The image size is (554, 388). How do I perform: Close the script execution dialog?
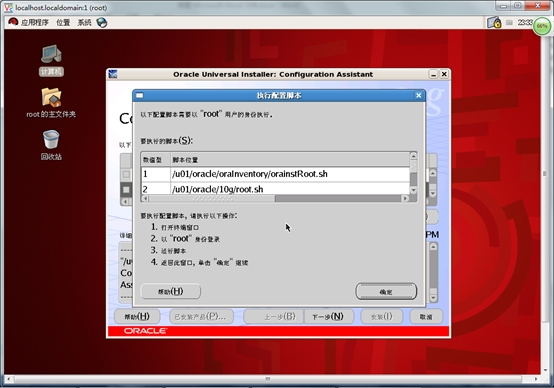coord(418,95)
